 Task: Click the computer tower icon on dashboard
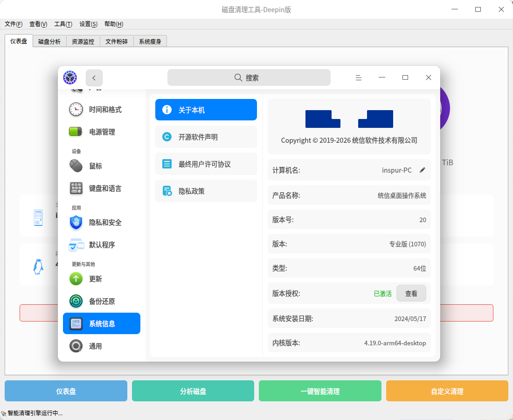38,217
